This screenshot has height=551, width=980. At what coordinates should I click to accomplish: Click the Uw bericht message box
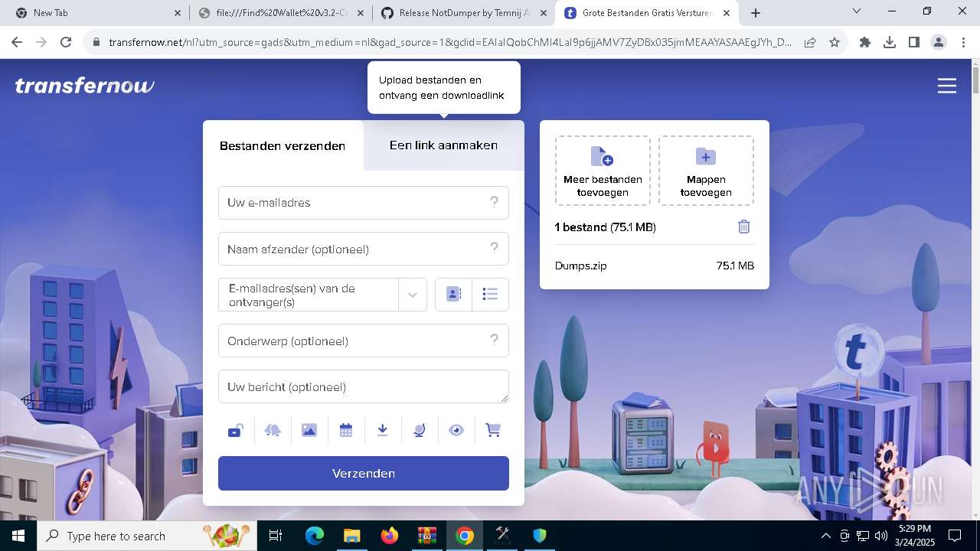click(x=364, y=386)
